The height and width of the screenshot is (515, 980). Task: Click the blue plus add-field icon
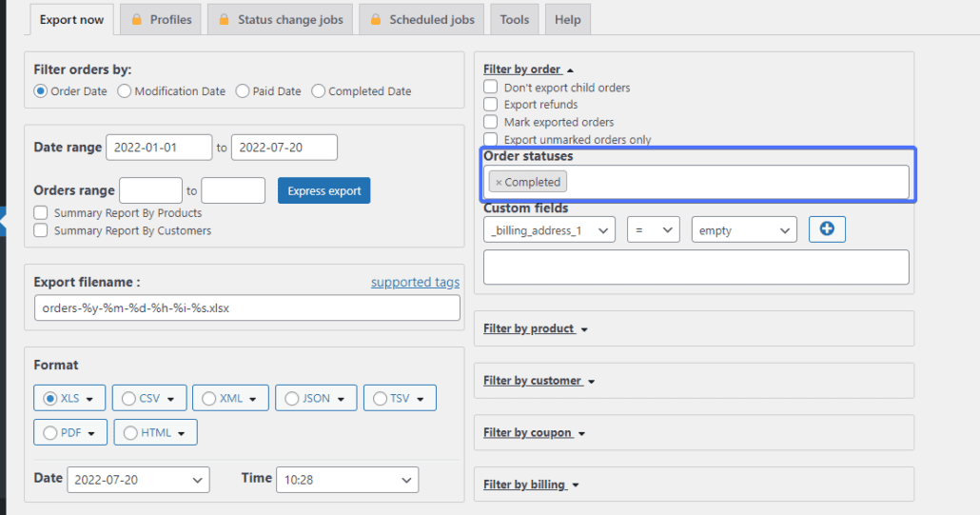(x=826, y=229)
